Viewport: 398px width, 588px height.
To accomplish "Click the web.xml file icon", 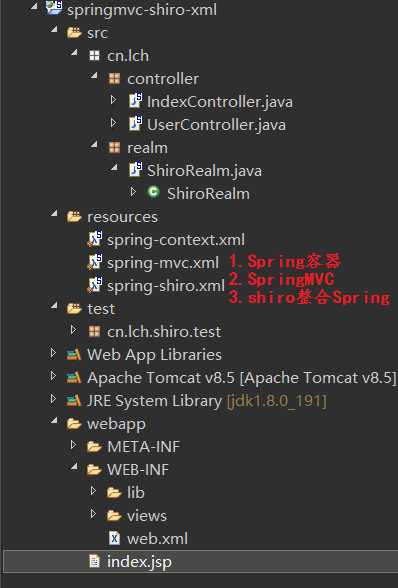I will click(x=114, y=538).
